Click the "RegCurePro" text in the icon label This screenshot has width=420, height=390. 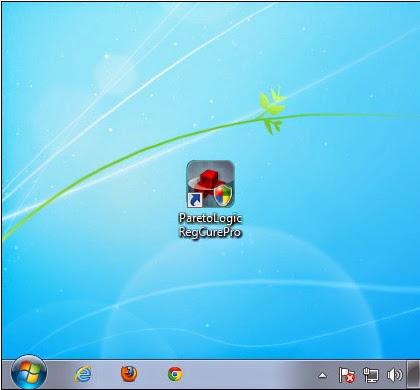coord(210,232)
